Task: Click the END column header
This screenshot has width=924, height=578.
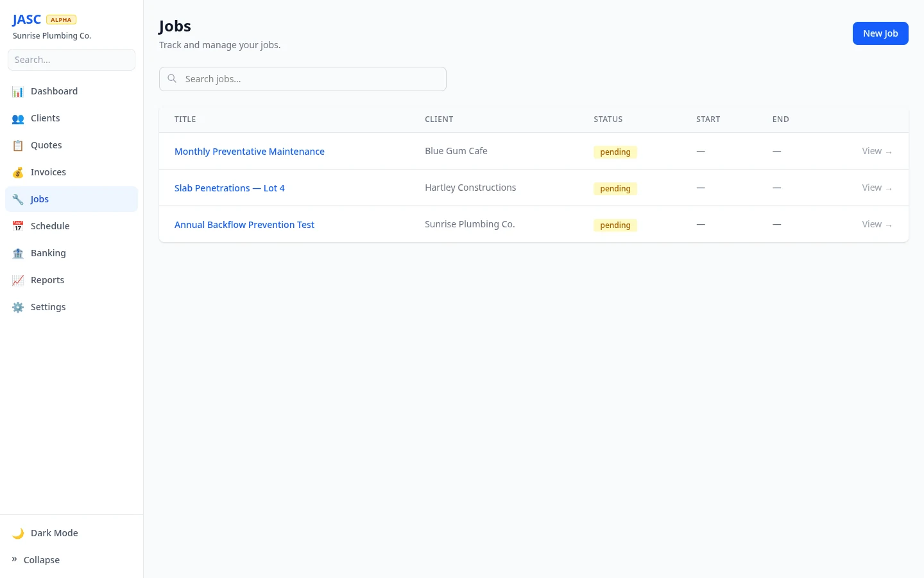Action: pyautogui.click(x=781, y=119)
